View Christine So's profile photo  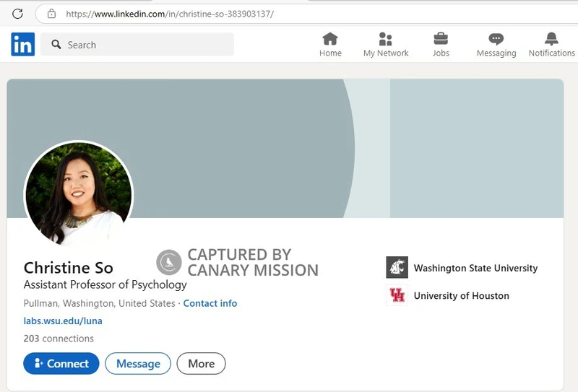79,193
